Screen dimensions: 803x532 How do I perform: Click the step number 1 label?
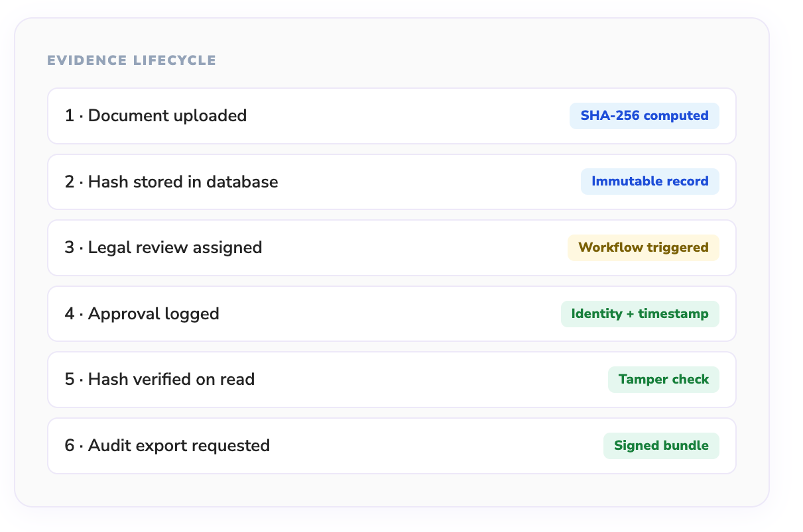[69, 116]
